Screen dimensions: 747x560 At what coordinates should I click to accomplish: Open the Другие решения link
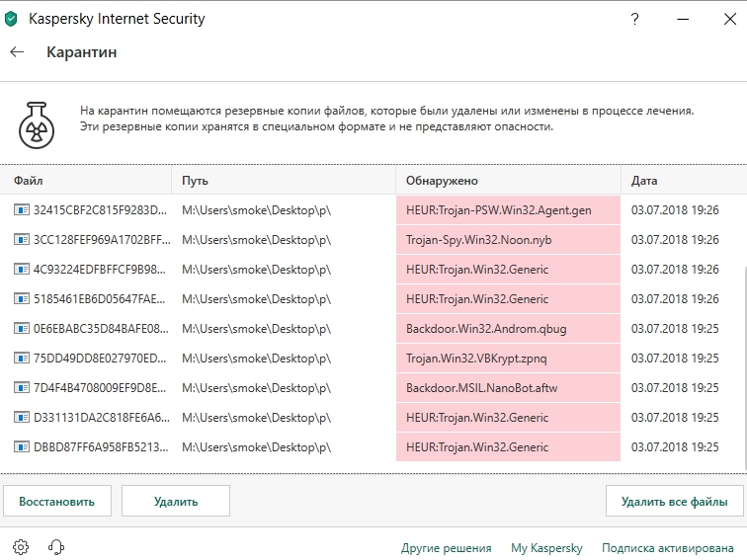pyautogui.click(x=446, y=548)
